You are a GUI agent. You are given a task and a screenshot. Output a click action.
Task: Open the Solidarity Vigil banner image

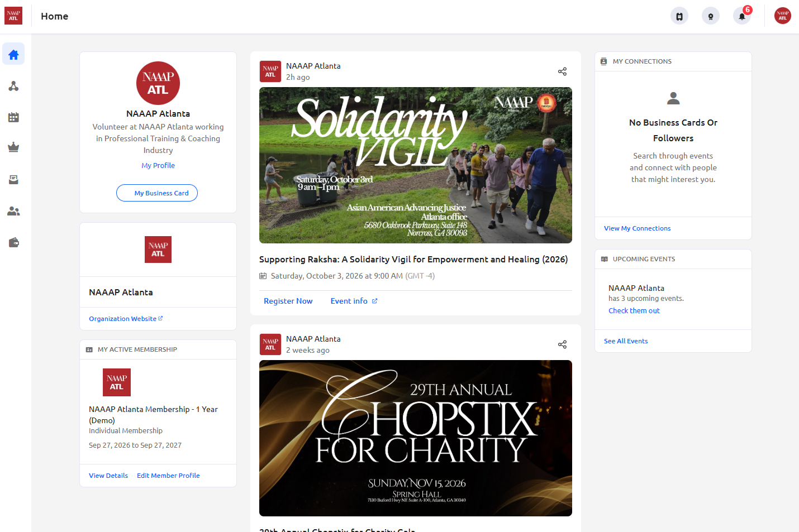[416, 165]
